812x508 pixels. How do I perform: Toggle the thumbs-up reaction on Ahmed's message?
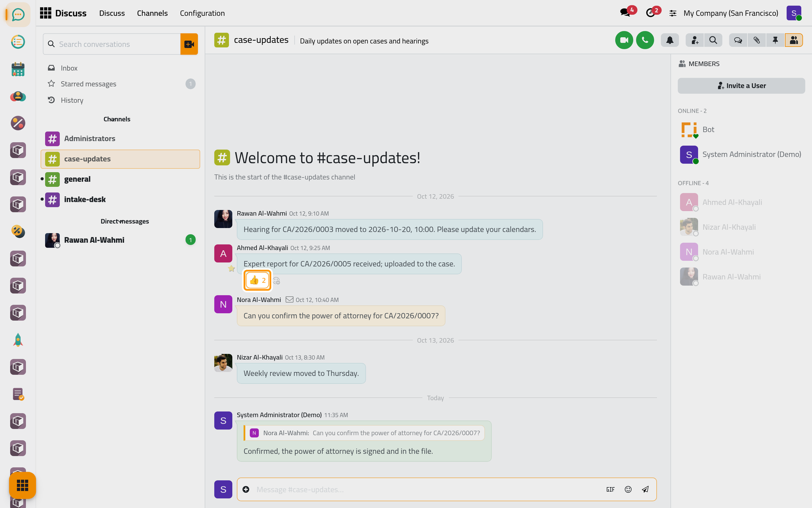(x=258, y=280)
